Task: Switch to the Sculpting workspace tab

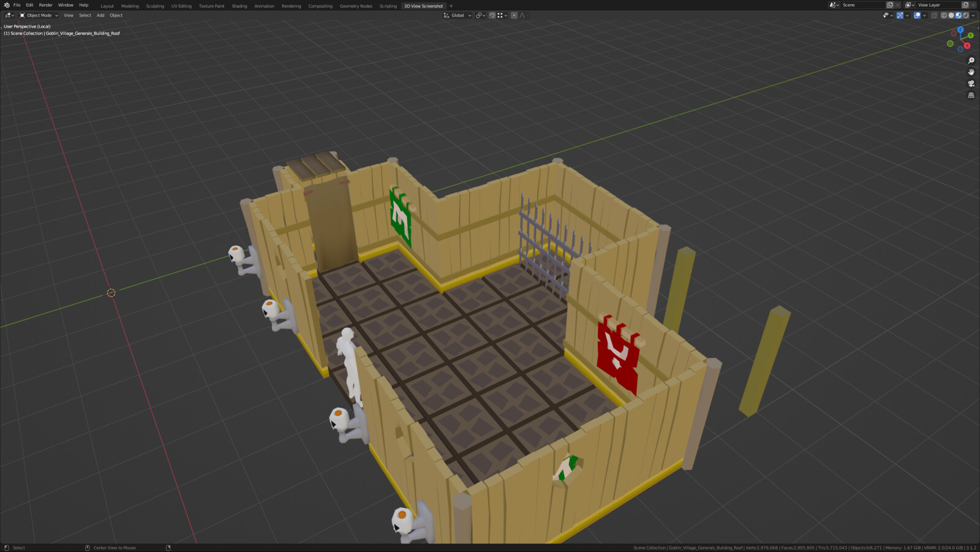Action: click(155, 6)
